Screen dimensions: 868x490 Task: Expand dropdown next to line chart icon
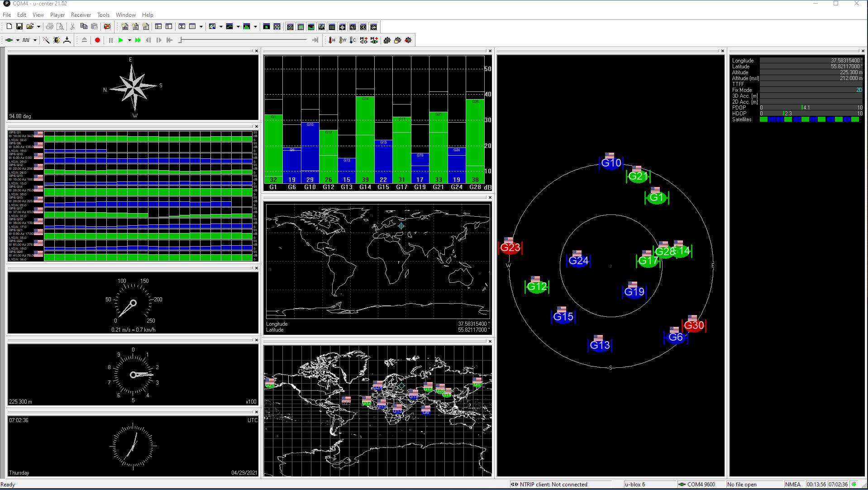pos(238,27)
